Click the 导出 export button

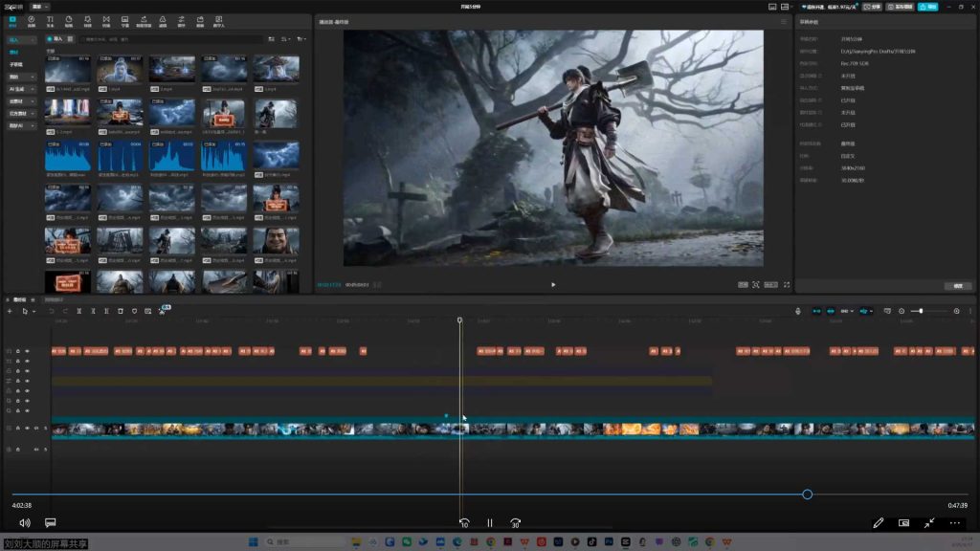[928, 7]
